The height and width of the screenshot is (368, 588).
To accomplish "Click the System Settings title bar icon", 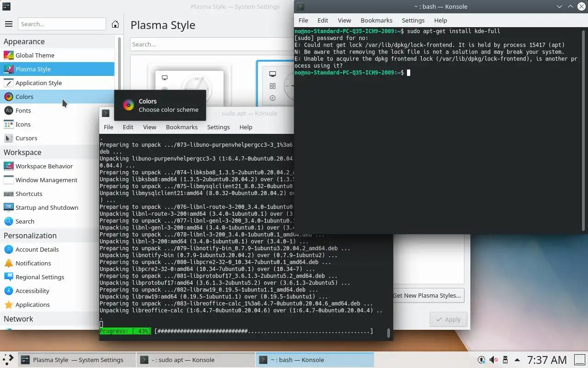I will pos(6,6).
